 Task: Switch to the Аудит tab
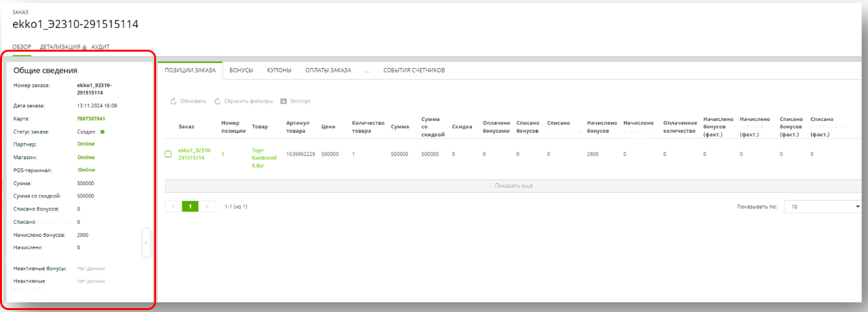[100, 47]
